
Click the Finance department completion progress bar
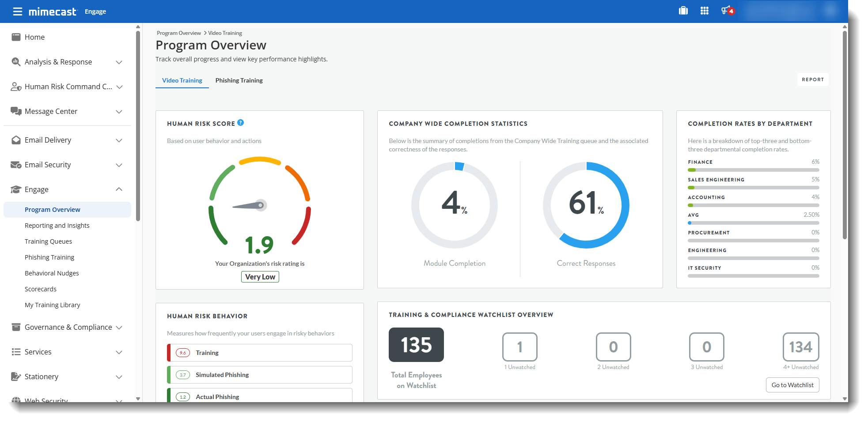point(753,170)
